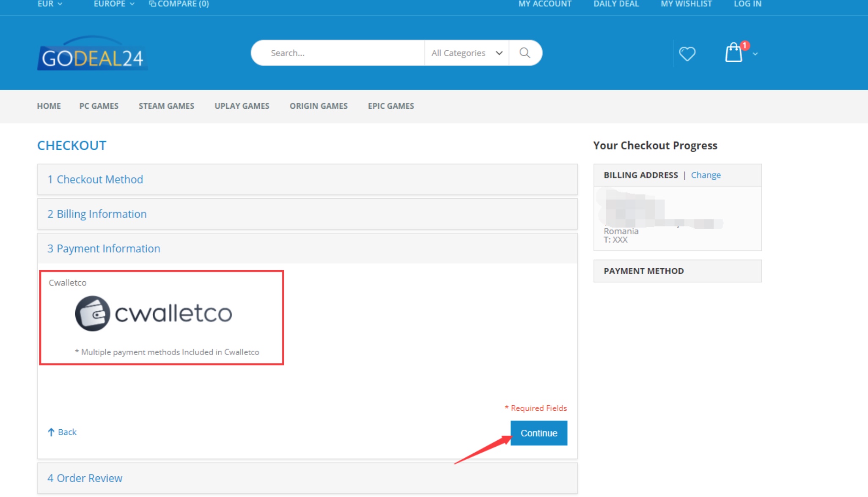Click the Change billing address link
The image size is (868, 497).
tap(706, 175)
